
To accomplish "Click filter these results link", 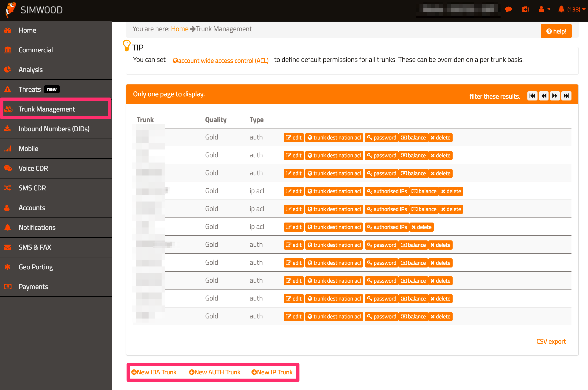I will (495, 96).
